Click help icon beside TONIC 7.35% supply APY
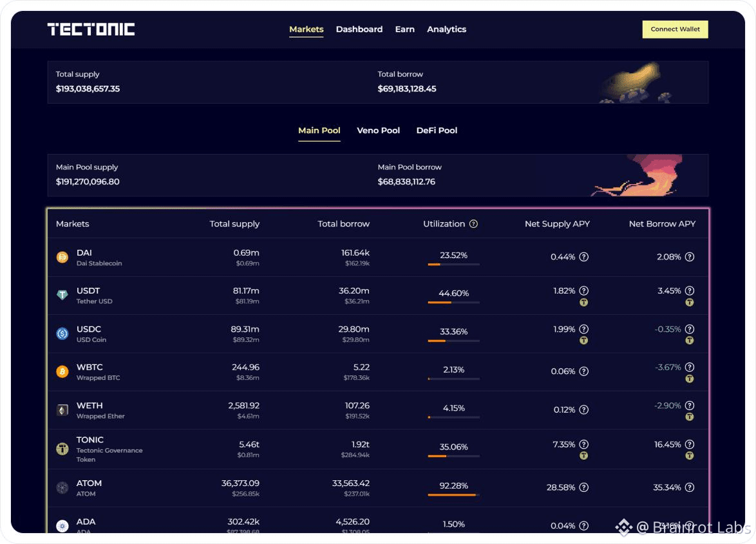756x544 pixels. [584, 444]
